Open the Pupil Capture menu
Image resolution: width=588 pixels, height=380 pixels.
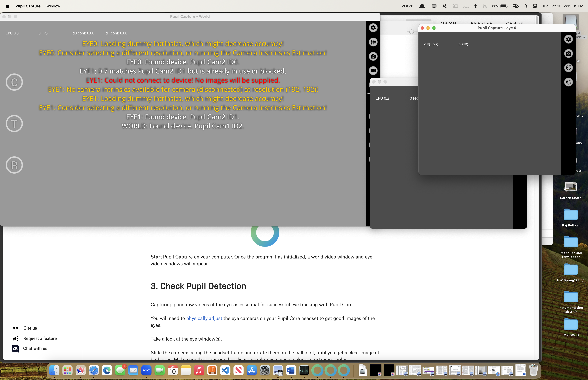tap(28, 6)
